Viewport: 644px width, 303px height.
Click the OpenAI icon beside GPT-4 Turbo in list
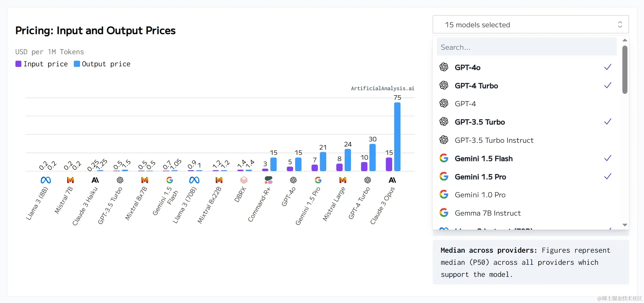444,85
